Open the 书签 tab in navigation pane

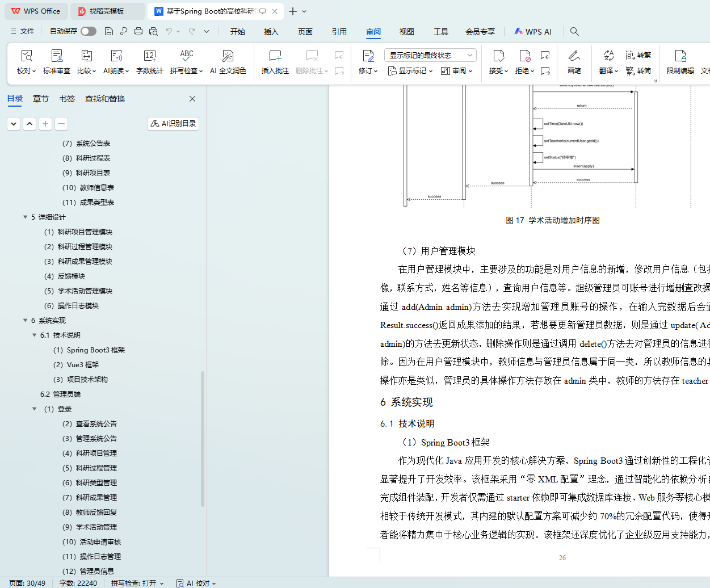[x=67, y=99]
